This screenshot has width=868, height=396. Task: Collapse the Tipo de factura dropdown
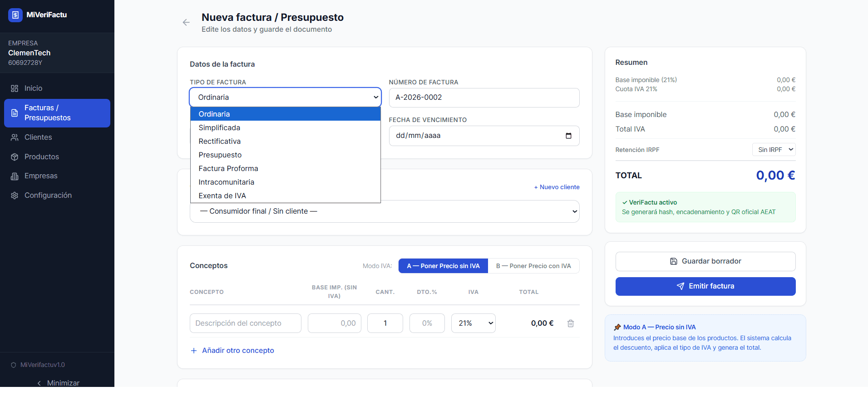[x=285, y=98]
